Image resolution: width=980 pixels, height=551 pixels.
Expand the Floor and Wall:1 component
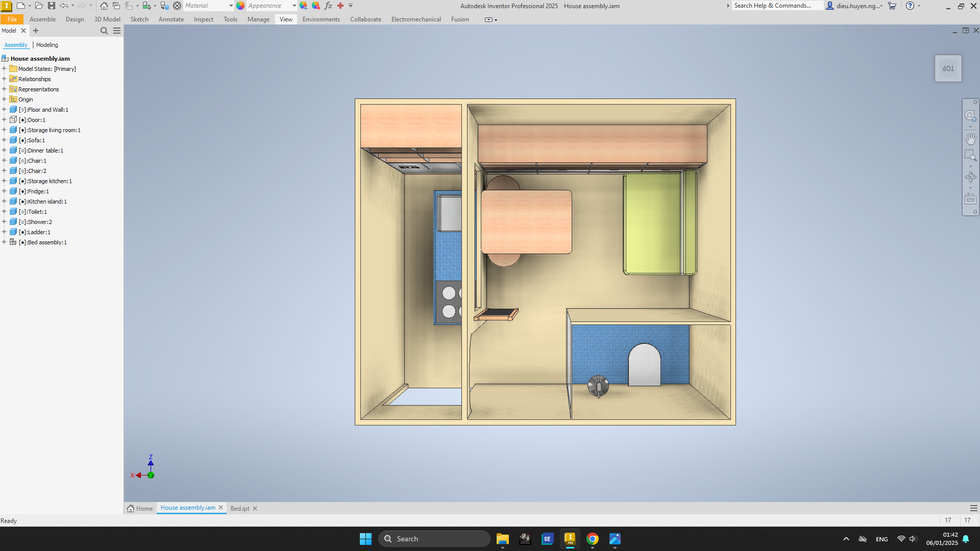point(4,110)
